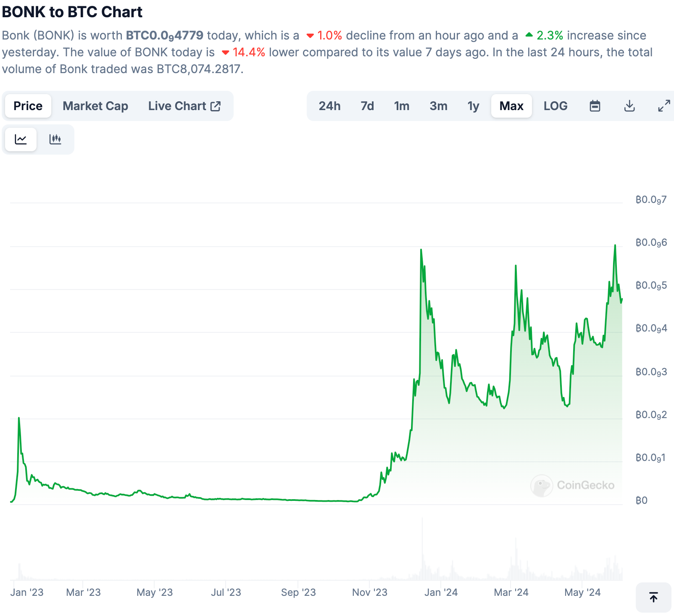Click the ₿0.0₉7 y-axis label
The height and width of the screenshot is (616, 674).
coord(651,200)
